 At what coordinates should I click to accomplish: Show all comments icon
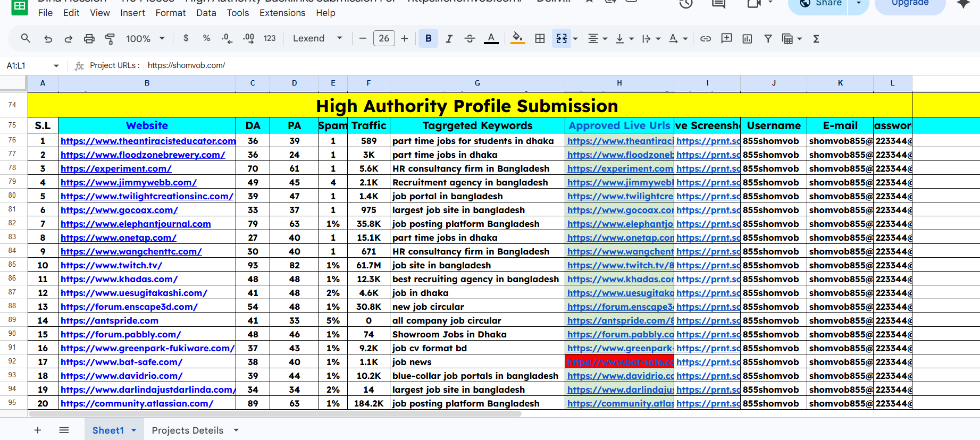[x=718, y=4]
